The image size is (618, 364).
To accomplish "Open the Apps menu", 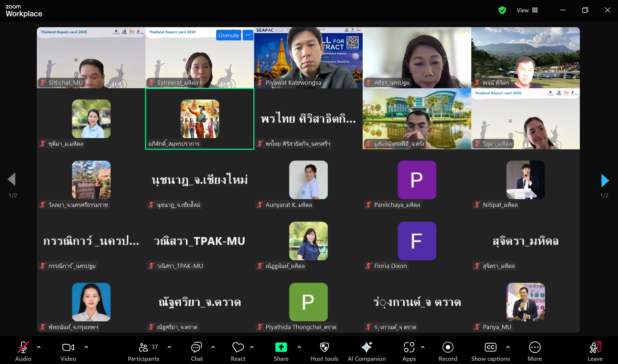I will (409, 351).
